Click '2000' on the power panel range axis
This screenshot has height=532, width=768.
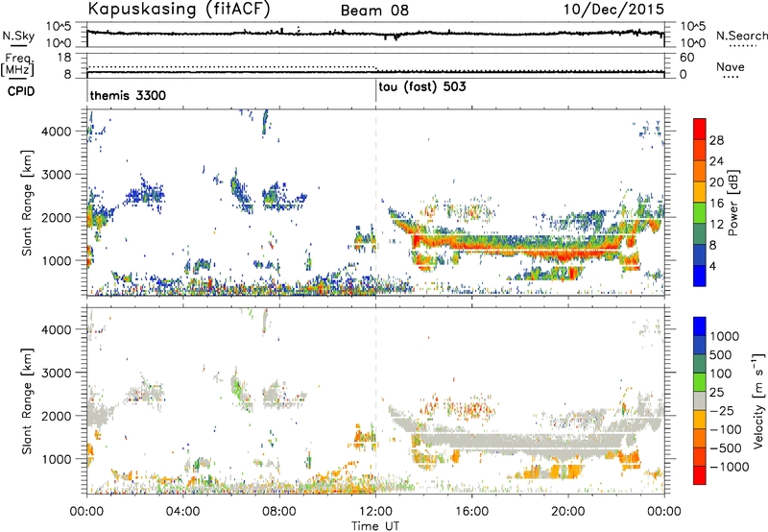pyautogui.click(x=57, y=217)
